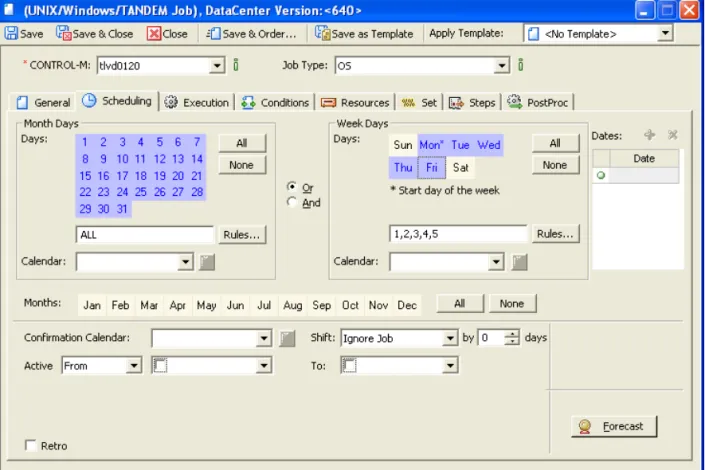The height and width of the screenshot is (470, 705).
Task: Click the Month Days text field showing ALL
Action: [145, 234]
